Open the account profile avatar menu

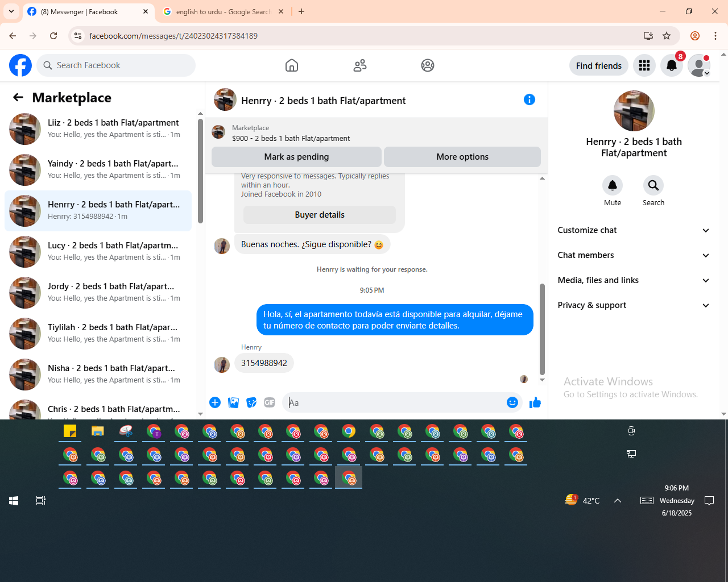699,65
